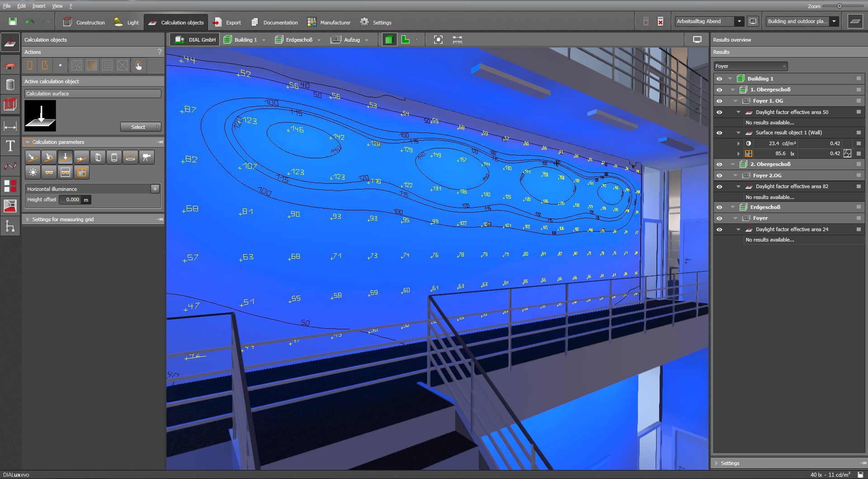Click the green Save icon
The height and width of the screenshot is (479, 868).
(13, 22)
